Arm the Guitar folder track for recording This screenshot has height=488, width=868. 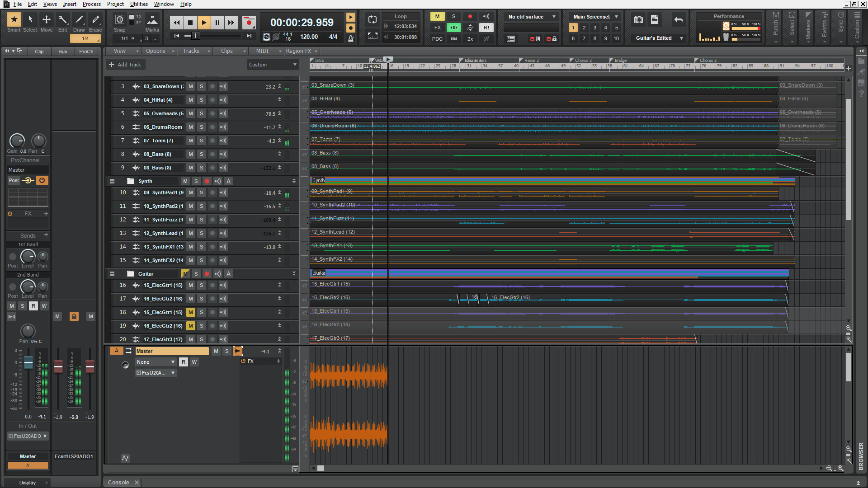(x=207, y=274)
